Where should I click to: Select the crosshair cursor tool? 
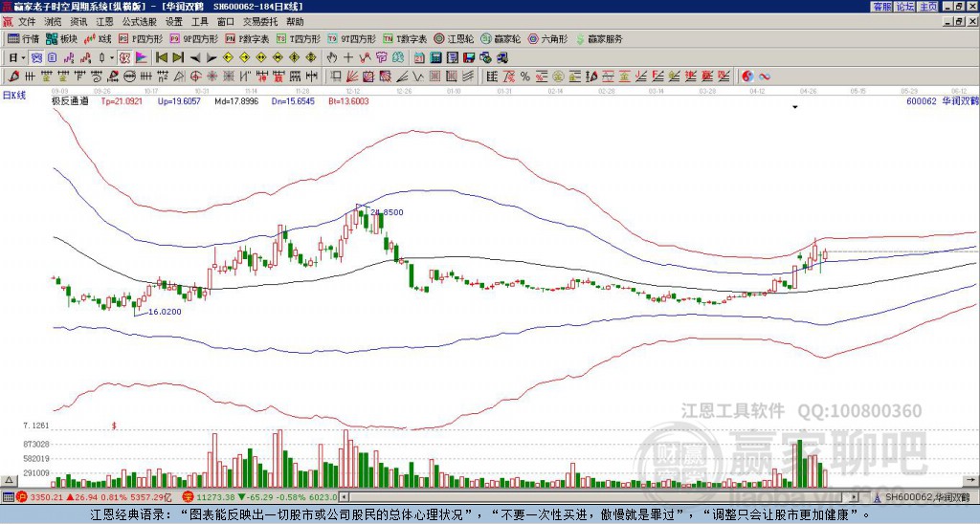(348, 57)
